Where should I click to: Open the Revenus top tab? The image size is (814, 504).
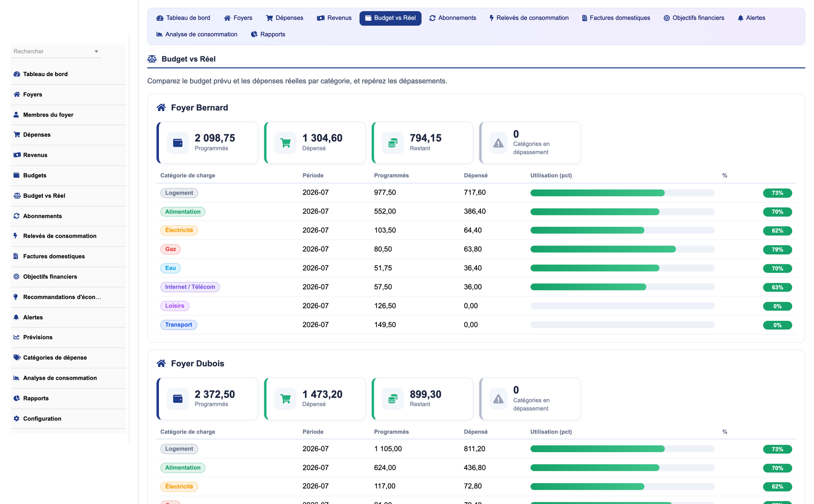point(334,18)
